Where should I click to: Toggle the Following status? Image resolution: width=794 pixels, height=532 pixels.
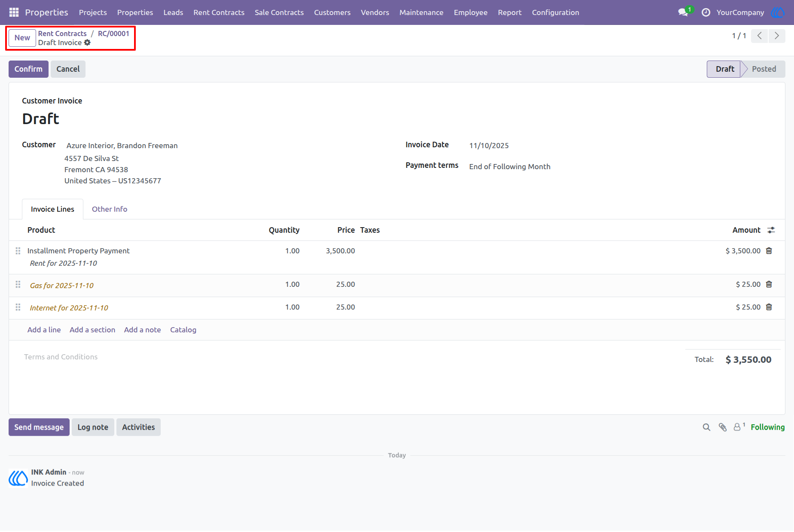pyautogui.click(x=768, y=427)
